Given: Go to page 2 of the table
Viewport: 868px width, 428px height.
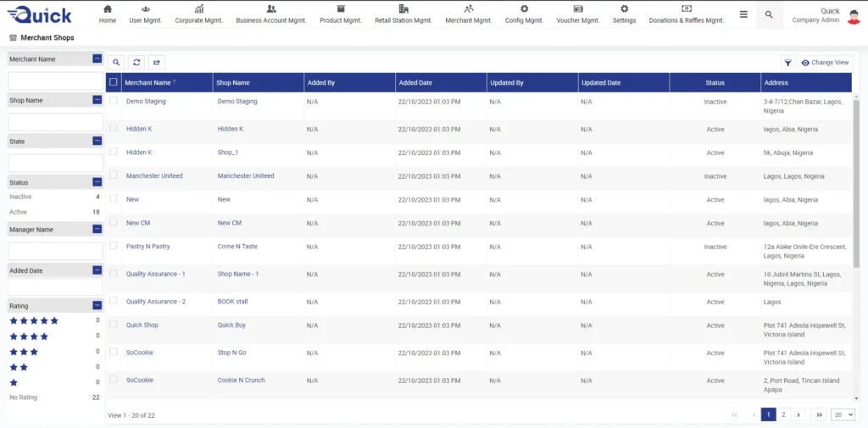Looking at the screenshot, I should click(x=783, y=414).
